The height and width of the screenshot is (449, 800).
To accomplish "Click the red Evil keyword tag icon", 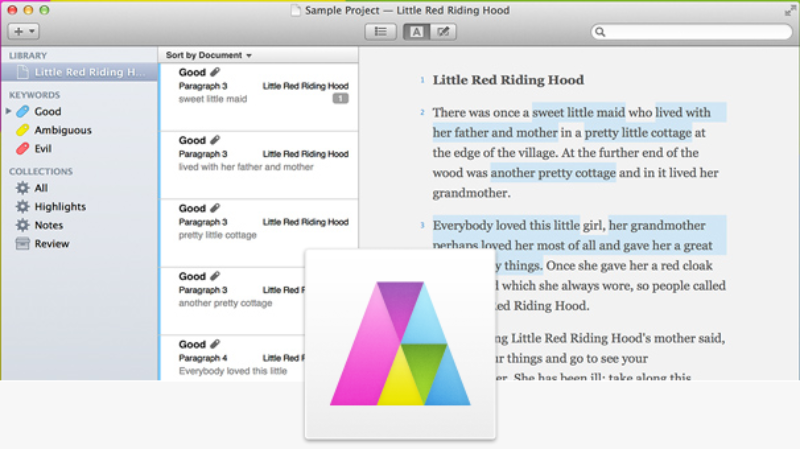I will coord(22,148).
